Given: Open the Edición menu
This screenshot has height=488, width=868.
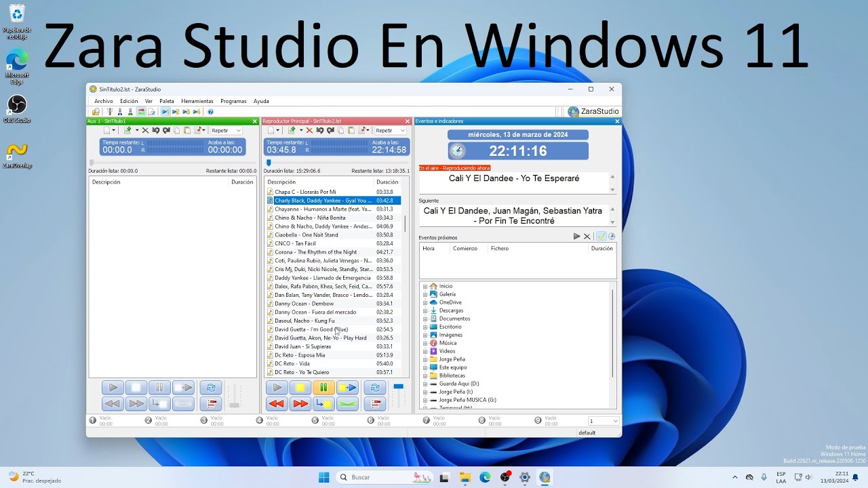Looking at the screenshot, I should click(x=129, y=101).
